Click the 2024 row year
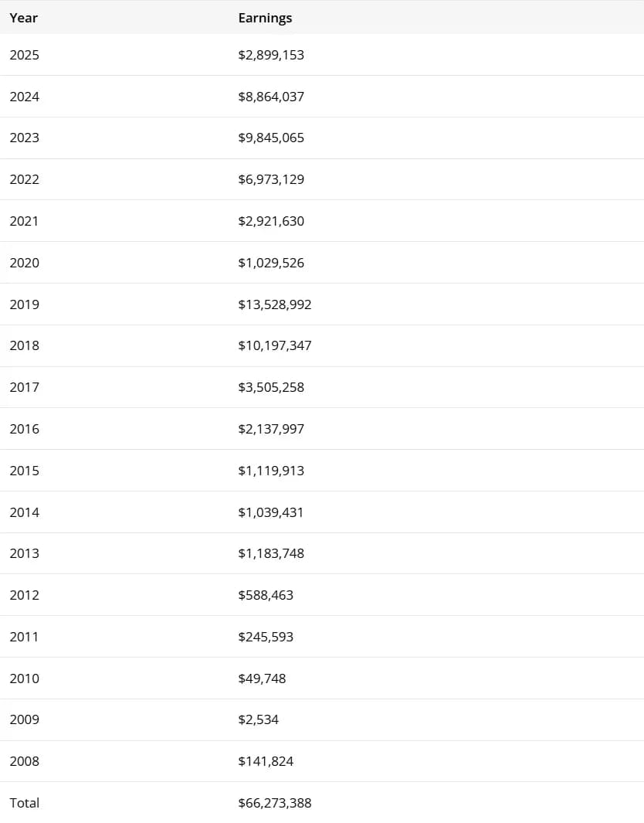 [24, 97]
